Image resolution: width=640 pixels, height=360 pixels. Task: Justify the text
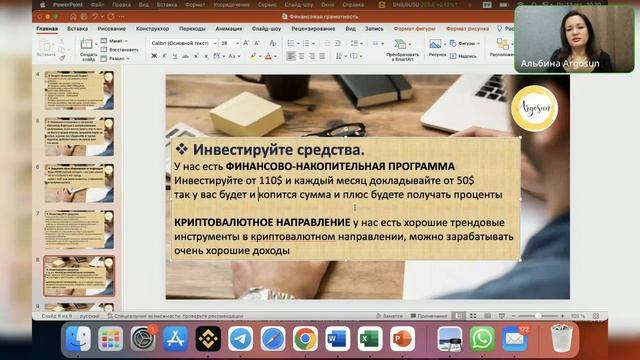pyautogui.click(x=322, y=56)
